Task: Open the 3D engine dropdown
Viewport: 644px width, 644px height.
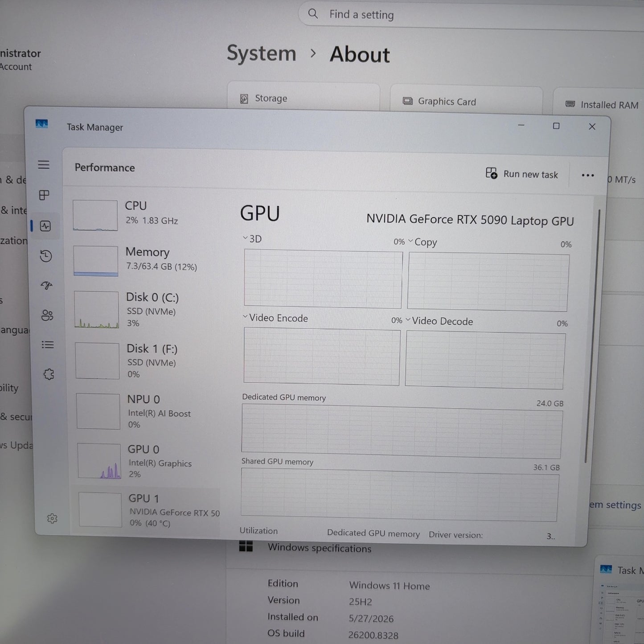Action: (252, 239)
